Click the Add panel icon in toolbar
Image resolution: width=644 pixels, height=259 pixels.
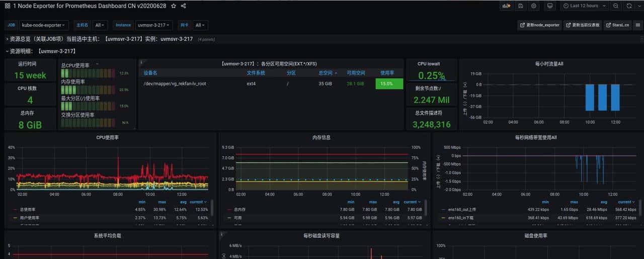[x=506, y=6]
